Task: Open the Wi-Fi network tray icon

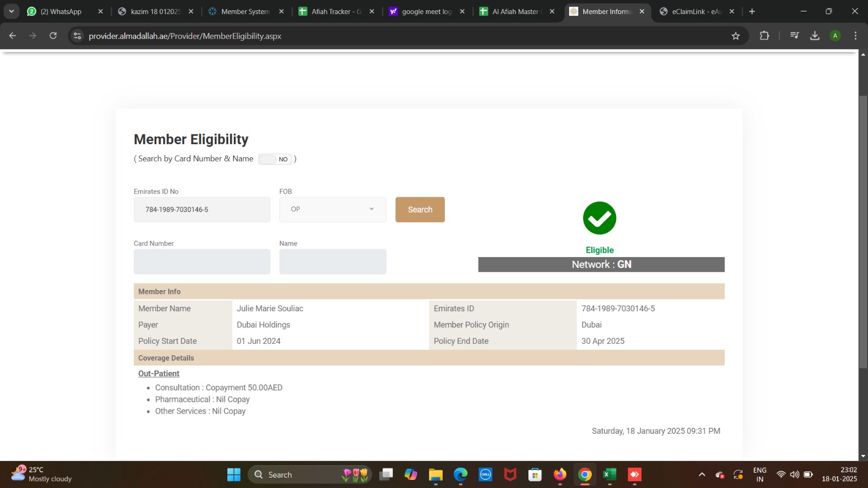Action: (781, 474)
